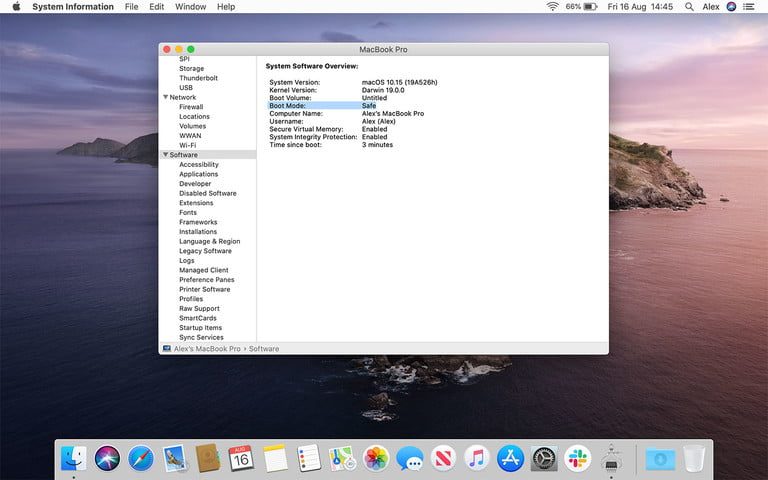The image size is (768, 480).
Task: Select Extensions in the sidebar
Action: coord(196,203)
